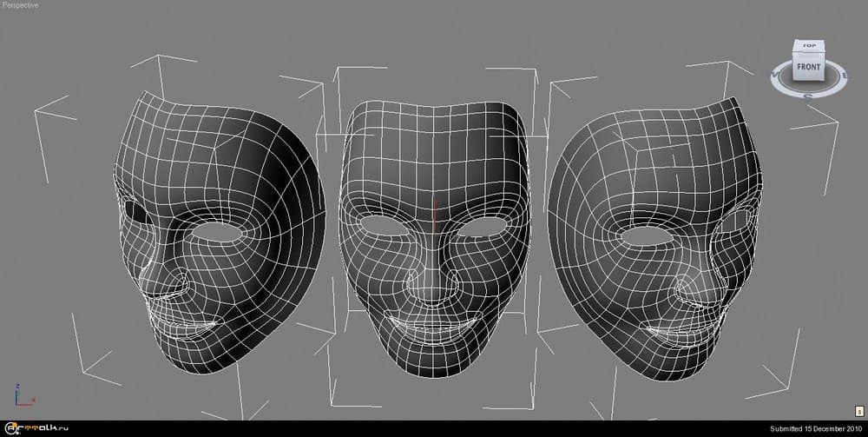The height and width of the screenshot is (437, 868).
Task: Click the left eye hole of center mask
Action: coord(385,224)
